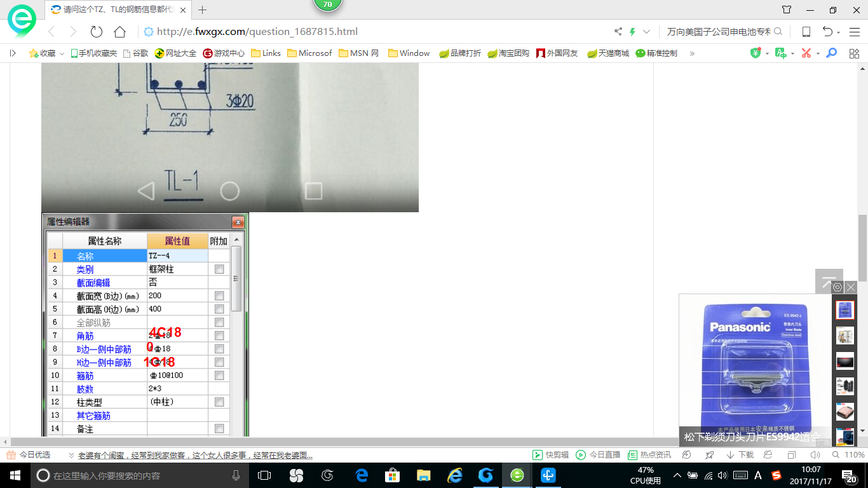Open the 天猫商城 bookmark
This screenshot has height=488, width=868.
[x=608, y=53]
